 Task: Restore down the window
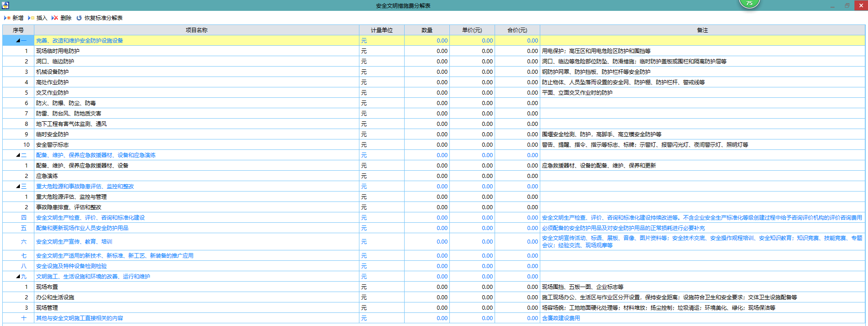pos(847,5)
